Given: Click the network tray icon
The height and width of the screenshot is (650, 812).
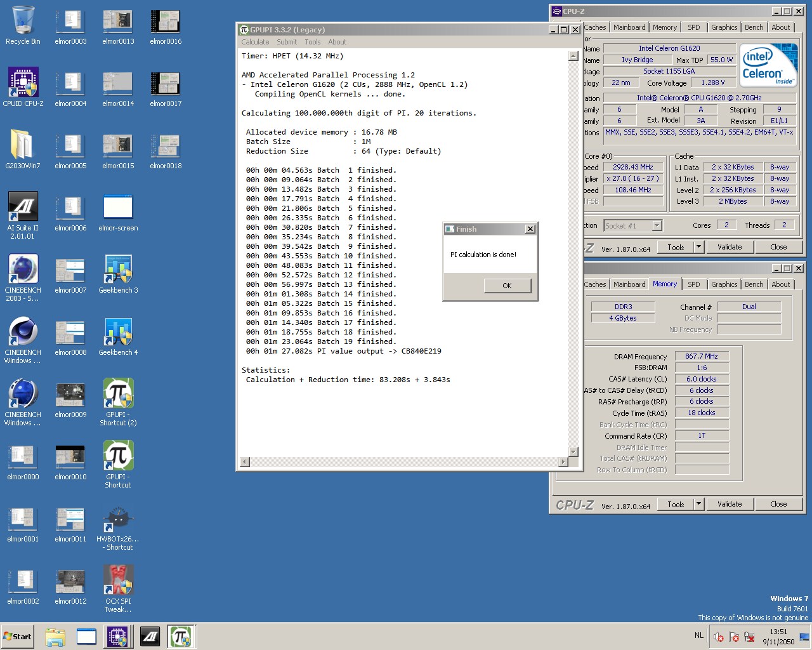Looking at the screenshot, I should click(749, 637).
